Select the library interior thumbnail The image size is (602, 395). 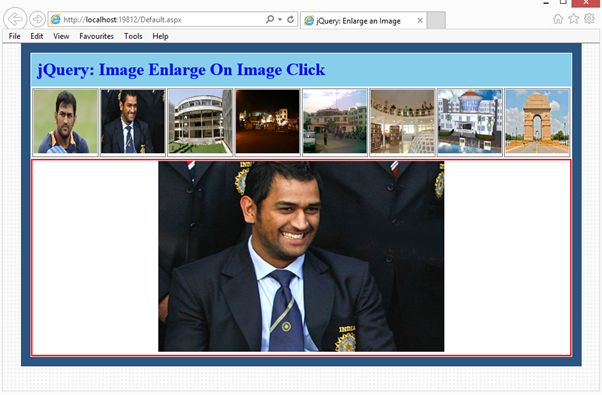click(402, 122)
